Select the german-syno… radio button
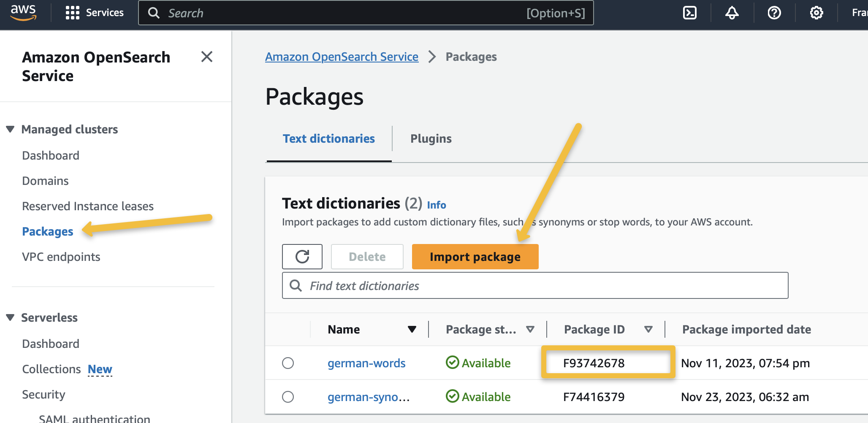This screenshot has height=423, width=868. (x=288, y=397)
